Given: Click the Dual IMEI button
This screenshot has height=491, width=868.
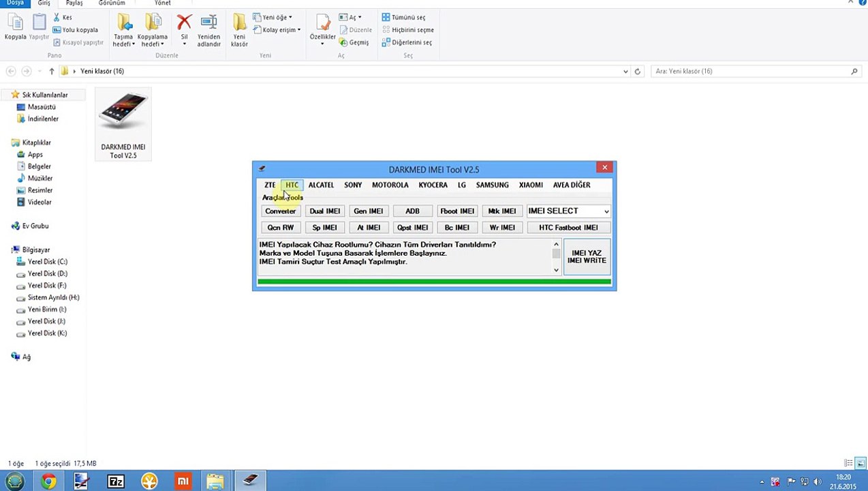Looking at the screenshot, I should click(x=324, y=211).
